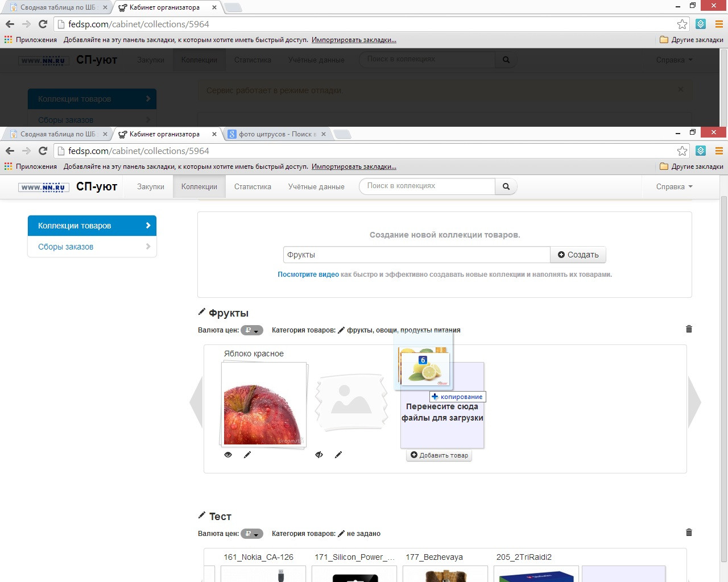Viewport: 728px width, 582px height.
Task: Open Учётные данные menu in front window
Action: tap(316, 186)
